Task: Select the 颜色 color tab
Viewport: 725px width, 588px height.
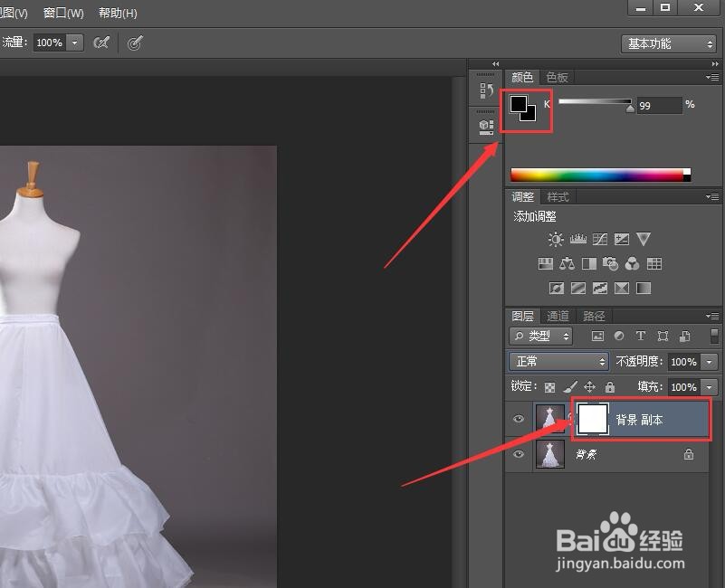Action: (522, 77)
